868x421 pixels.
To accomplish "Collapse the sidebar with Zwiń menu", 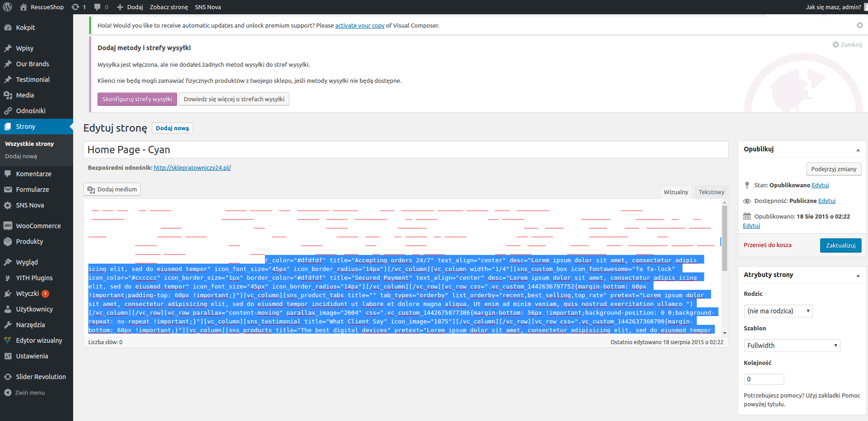I will pyautogui.click(x=29, y=393).
